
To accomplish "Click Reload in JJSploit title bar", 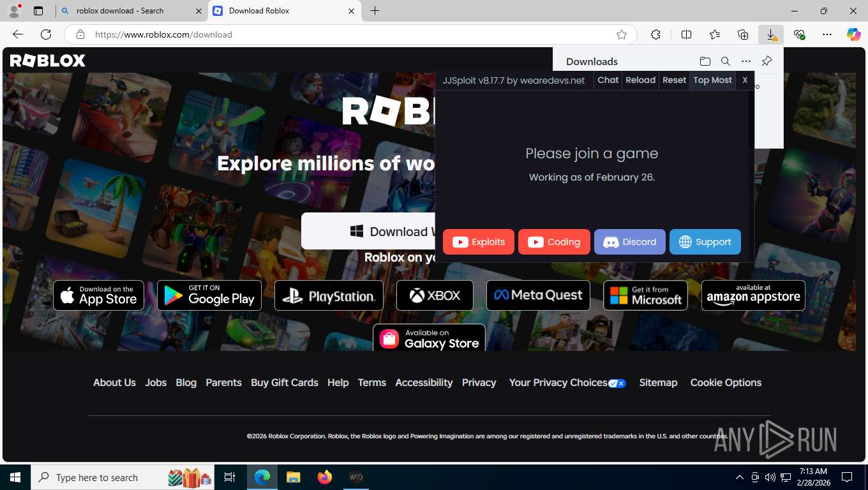I will (x=640, y=80).
